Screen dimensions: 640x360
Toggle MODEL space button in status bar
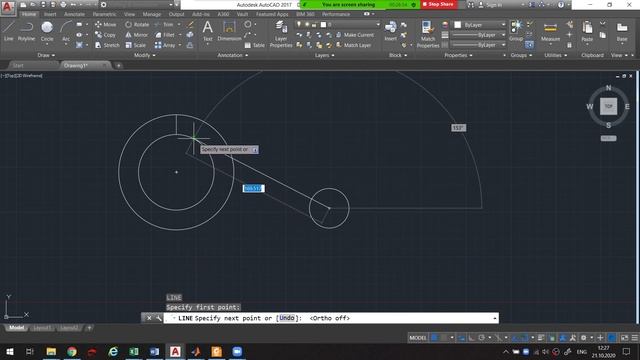tap(418, 338)
